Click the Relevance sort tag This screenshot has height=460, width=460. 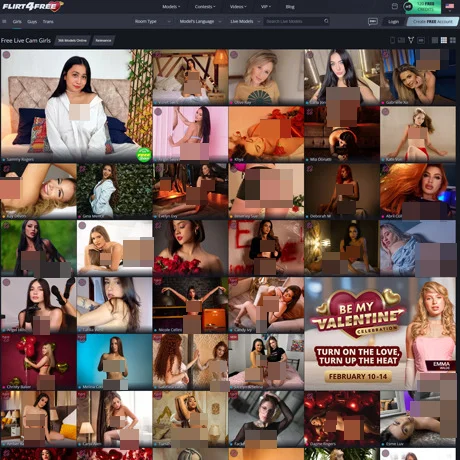pyautogui.click(x=103, y=40)
